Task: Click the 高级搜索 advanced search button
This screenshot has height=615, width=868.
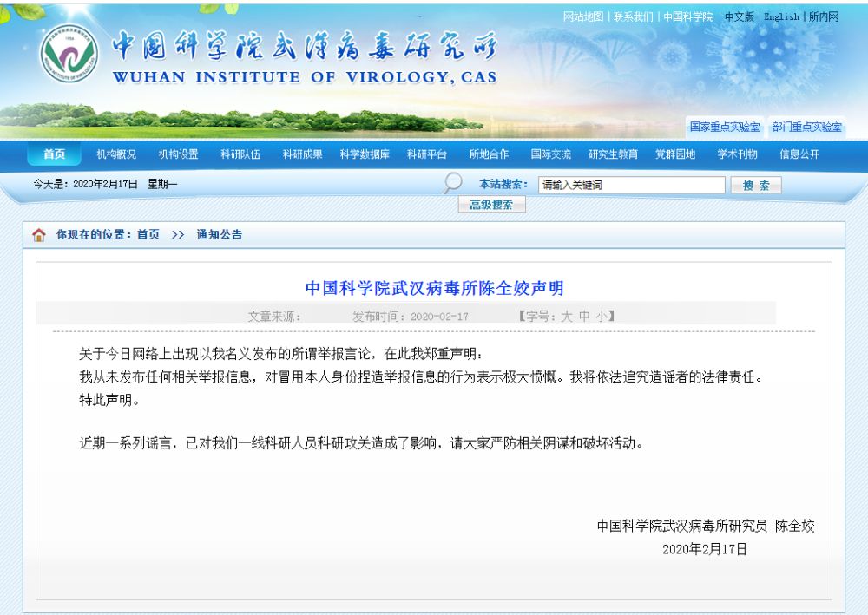Action: pos(491,206)
